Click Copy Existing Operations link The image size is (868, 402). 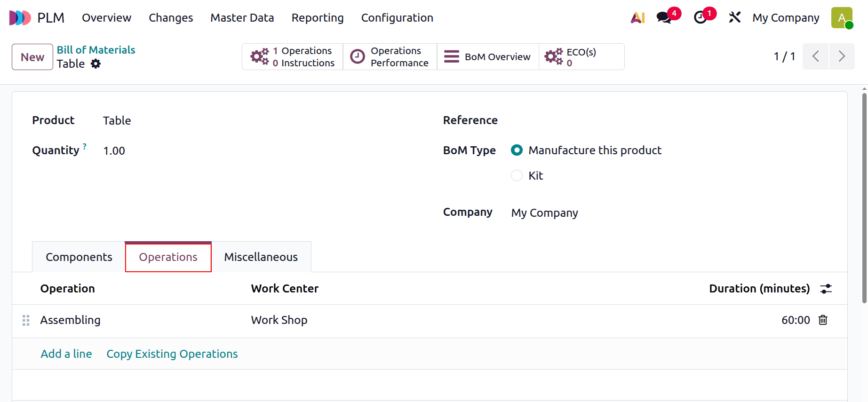pyautogui.click(x=172, y=354)
